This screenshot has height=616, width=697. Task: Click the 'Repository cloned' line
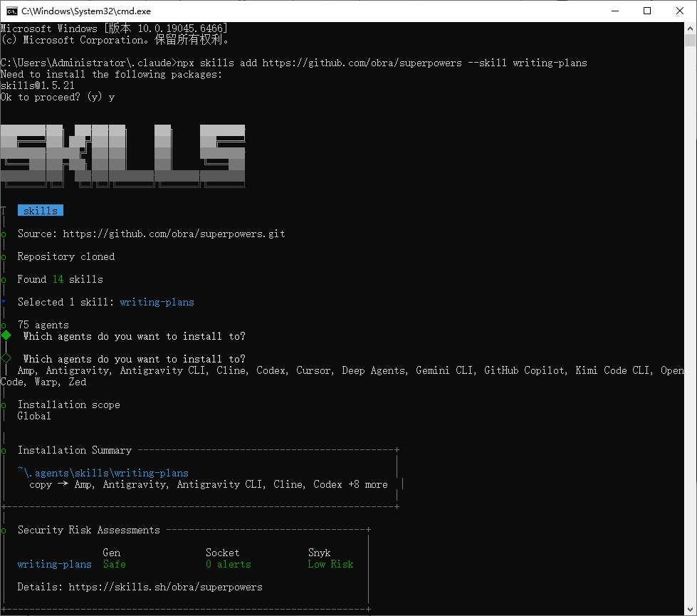tap(65, 256)
